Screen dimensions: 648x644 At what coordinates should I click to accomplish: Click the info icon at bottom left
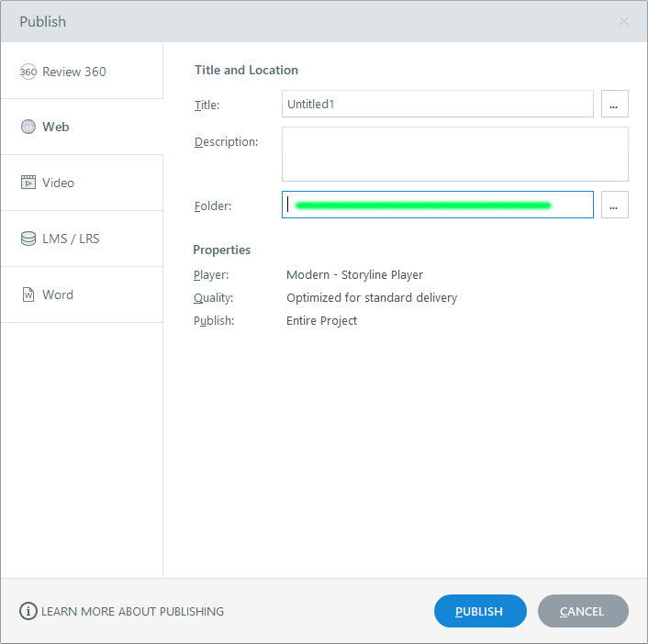[28, 611]
